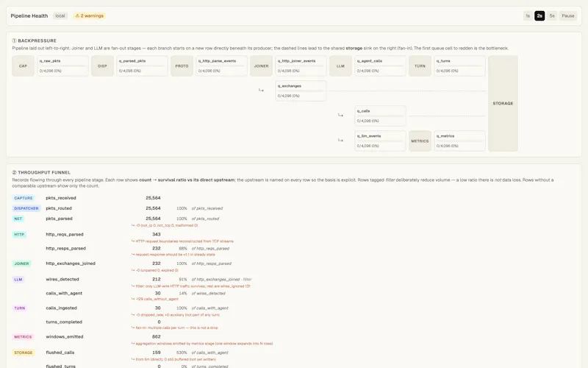Click the 862 count for windows_emitted
The width and height of the screenshot is (588, 368).
[157, 337]
